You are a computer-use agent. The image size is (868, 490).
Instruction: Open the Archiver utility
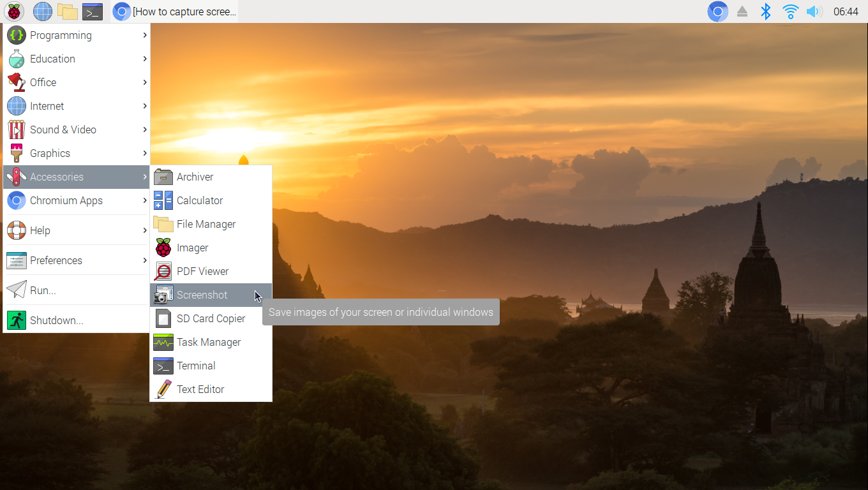(195, 177)
